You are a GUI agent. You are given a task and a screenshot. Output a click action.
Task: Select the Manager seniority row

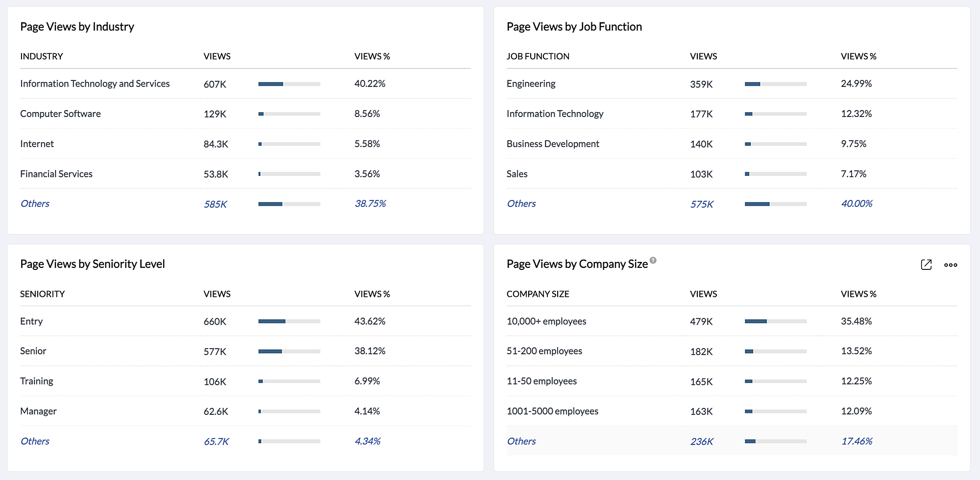coord(38,411)
